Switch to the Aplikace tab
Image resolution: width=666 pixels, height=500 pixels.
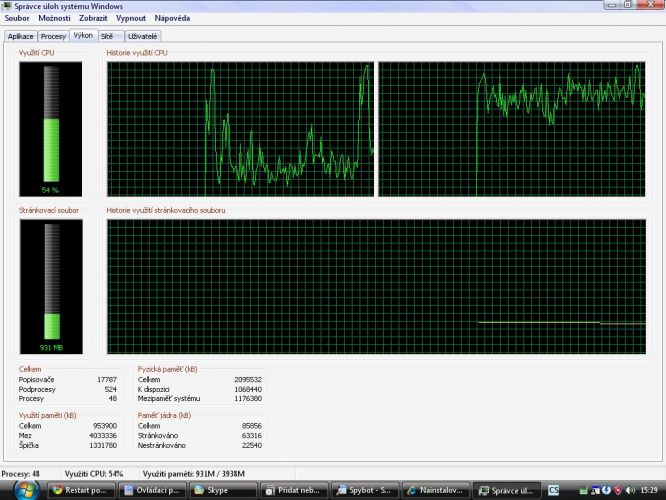point(20,37)
